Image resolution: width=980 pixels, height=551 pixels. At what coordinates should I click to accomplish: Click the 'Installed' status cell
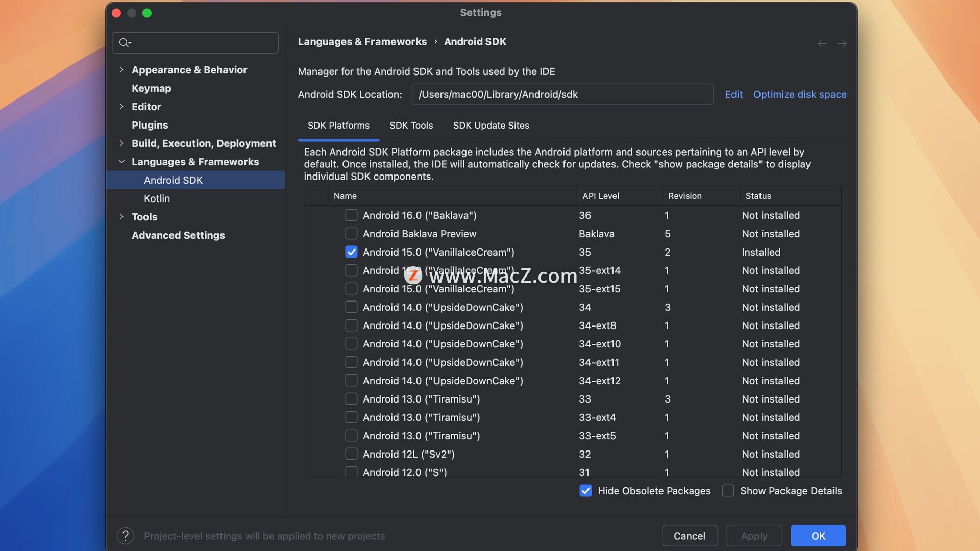pos(761,252)
